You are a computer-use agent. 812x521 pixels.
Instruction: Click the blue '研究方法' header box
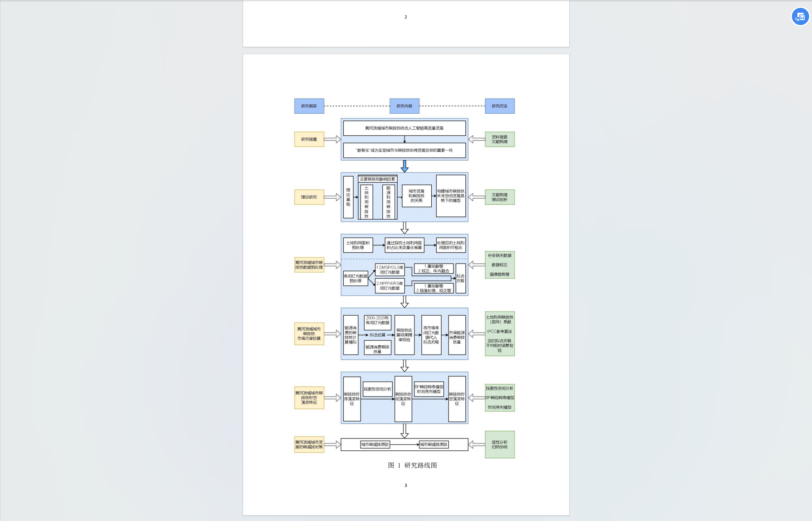click(500, 106)
